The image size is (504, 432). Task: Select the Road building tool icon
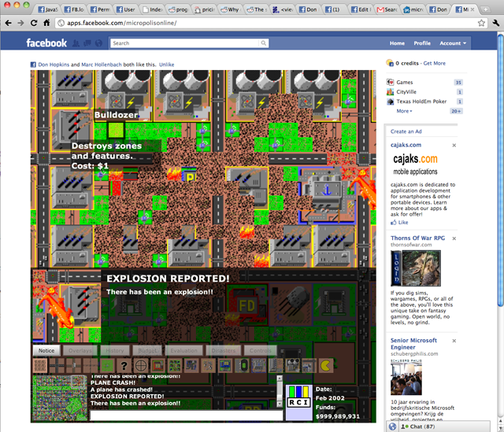click(57, 366)
